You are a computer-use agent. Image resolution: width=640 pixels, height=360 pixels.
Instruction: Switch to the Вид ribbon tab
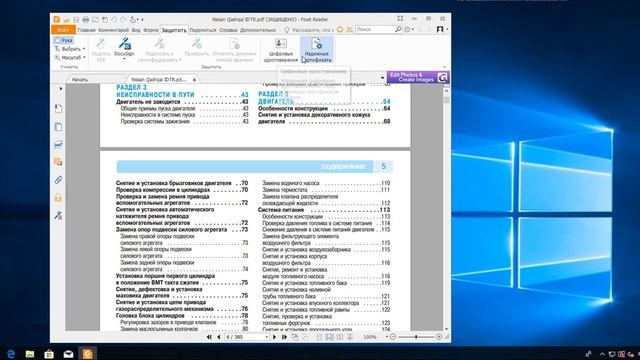coord(136,30)
